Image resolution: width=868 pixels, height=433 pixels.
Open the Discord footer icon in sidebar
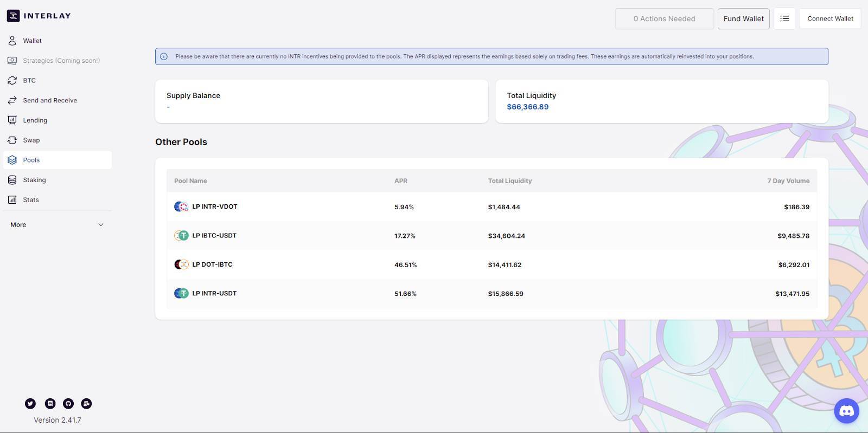(x=50, y=403)
